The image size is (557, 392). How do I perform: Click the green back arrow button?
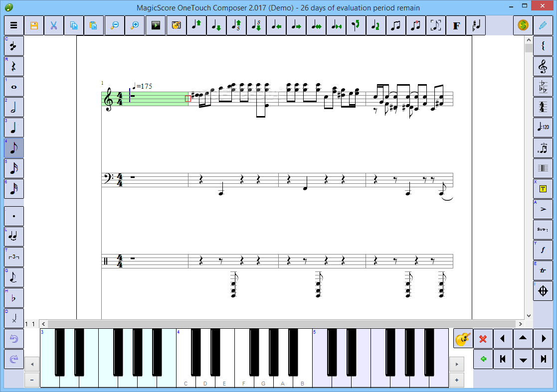coord(483,359)
